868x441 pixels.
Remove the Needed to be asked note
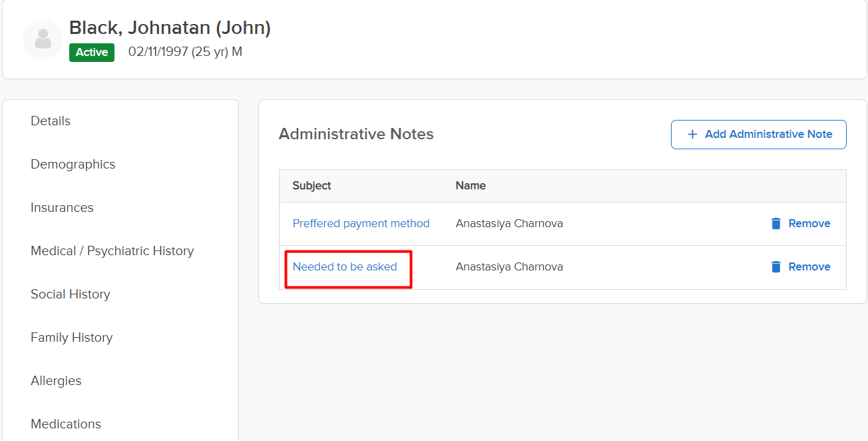pyautogui.click(x=809, y=267)
